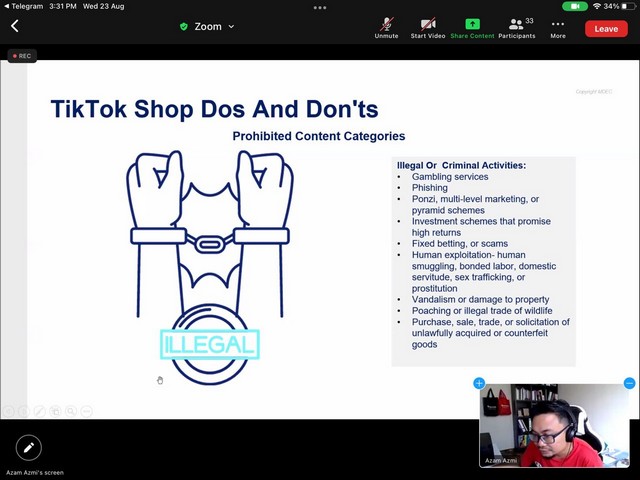Tap the green Share Content icon

tap(472, 27)
